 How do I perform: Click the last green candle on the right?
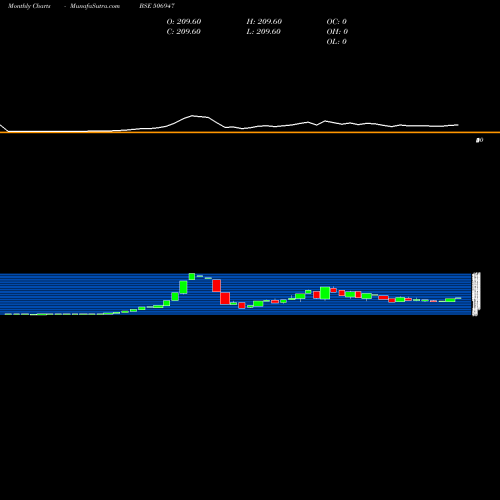click(458, 298)
